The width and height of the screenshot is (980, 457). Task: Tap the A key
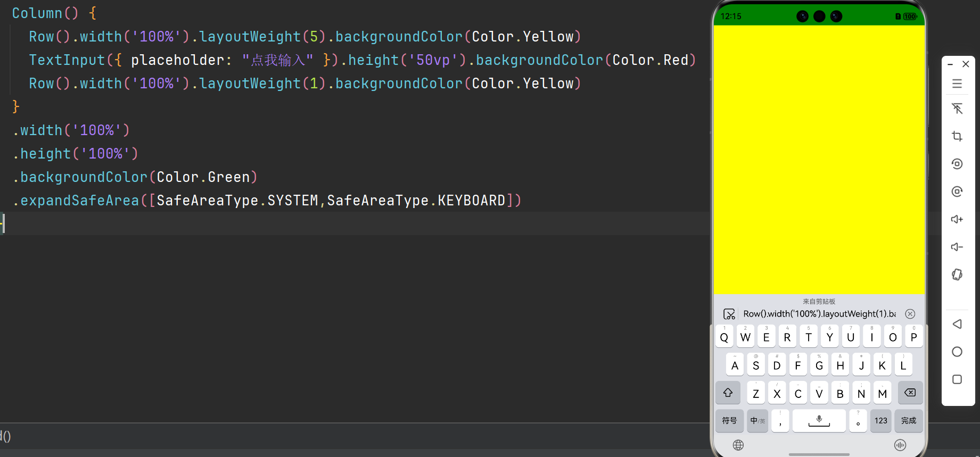tap(735, 364)
